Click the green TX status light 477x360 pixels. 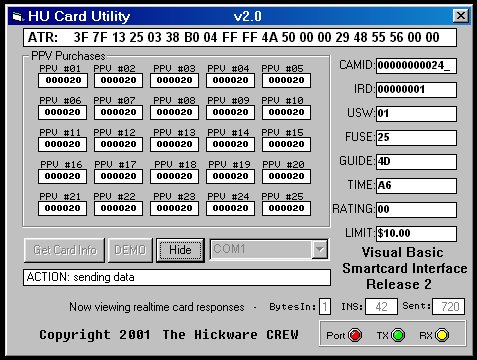point(398,335)
